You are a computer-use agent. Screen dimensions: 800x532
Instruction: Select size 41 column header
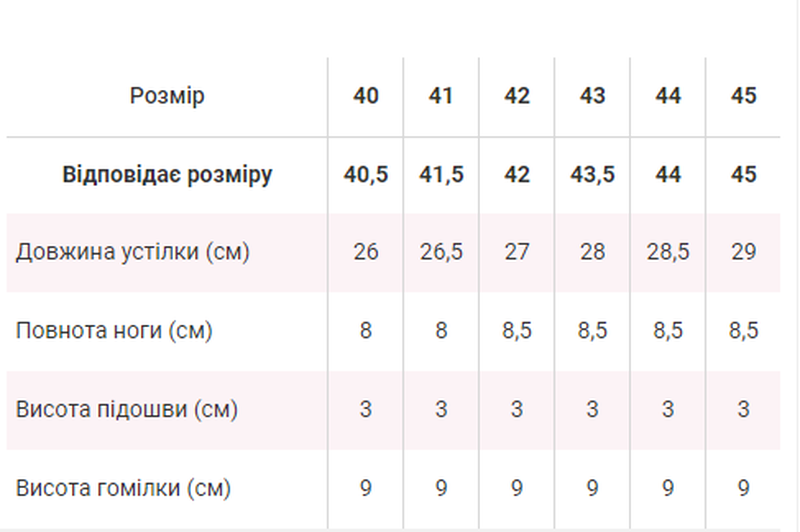(x=441, y=96)
